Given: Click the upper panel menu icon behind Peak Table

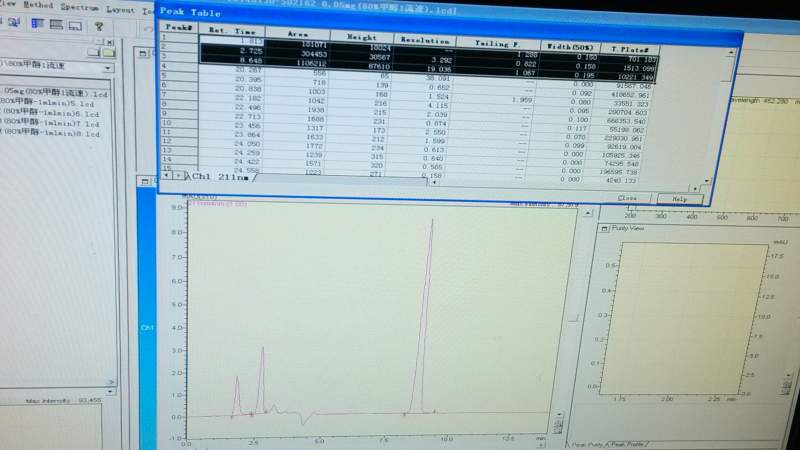Looking at the screenshot, I should coord(143,53).
